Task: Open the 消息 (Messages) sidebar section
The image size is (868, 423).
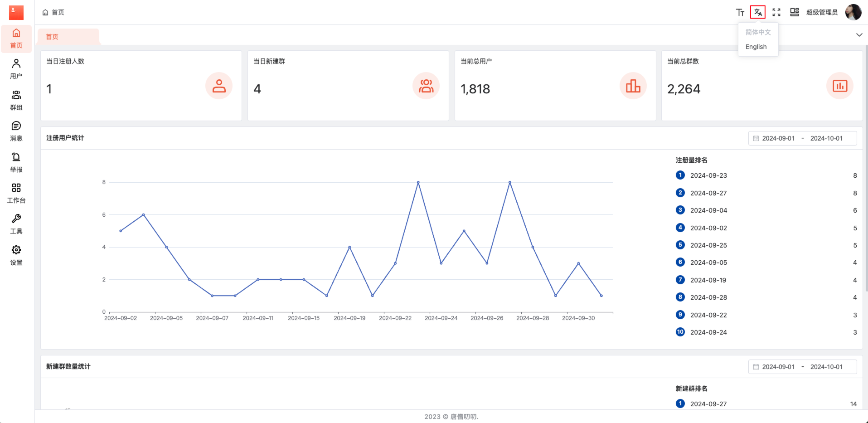Action: (x=16, y=131)
